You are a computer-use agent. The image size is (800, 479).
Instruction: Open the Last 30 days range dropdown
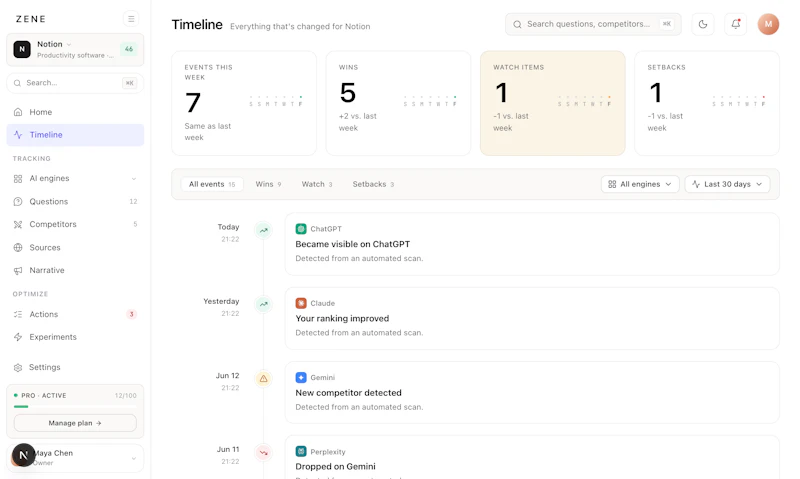[727, 184]
